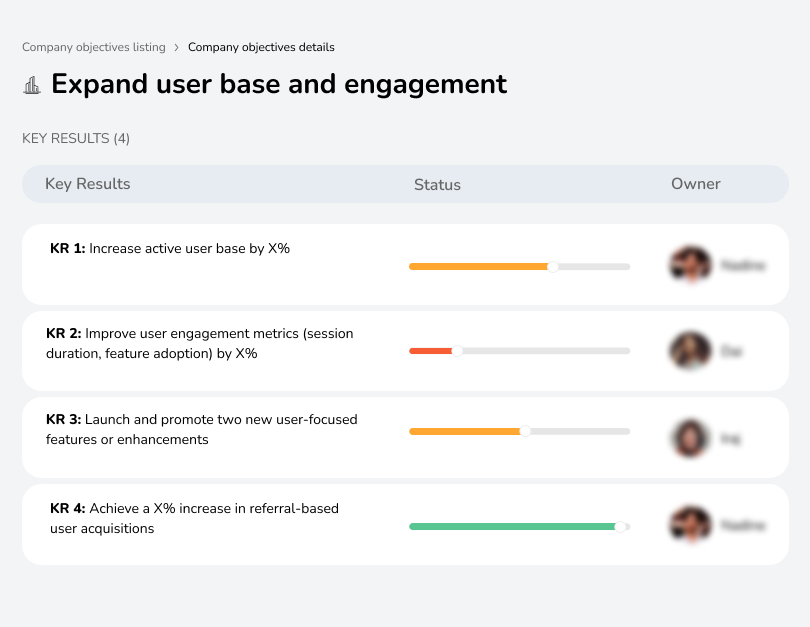Click the Company objectives details breadcrumb
810x627 pixels.
point(261,47)
